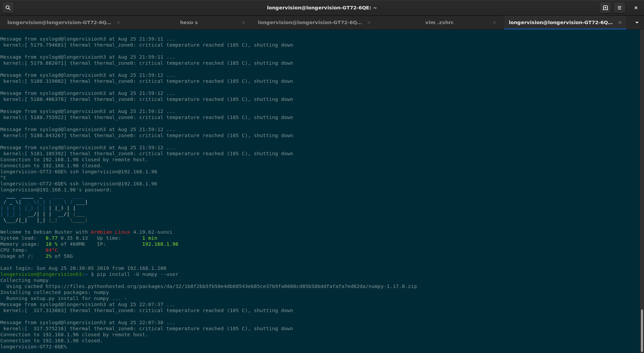Click the Memory usage 18 % value
644x353 pixels.
click(x=52, y=244)
